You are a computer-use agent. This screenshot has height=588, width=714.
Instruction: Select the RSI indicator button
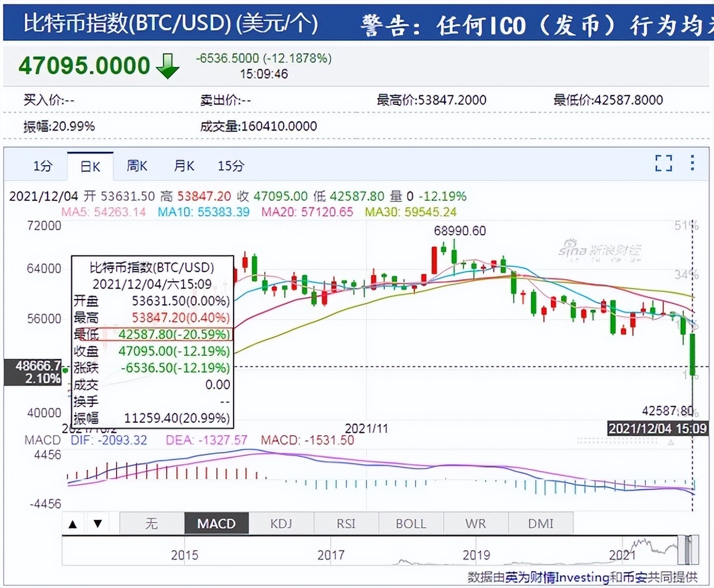[346, 523]
